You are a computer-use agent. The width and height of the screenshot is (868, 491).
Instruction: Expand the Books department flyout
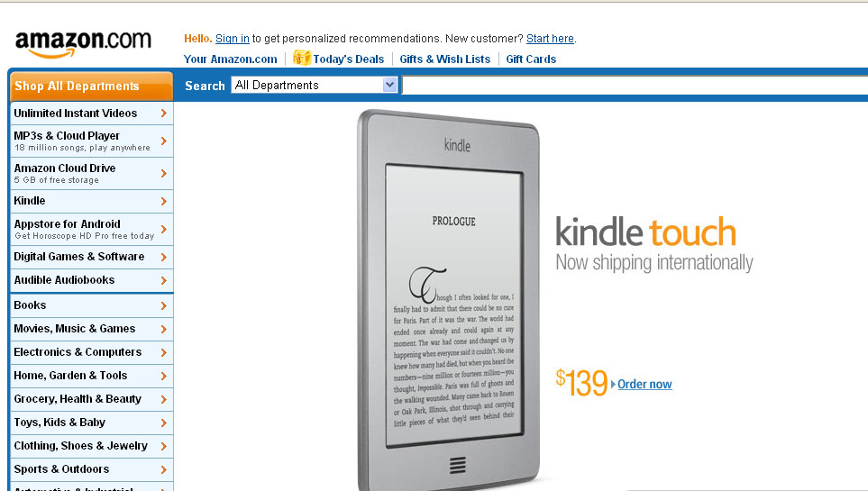coord(91,305)
